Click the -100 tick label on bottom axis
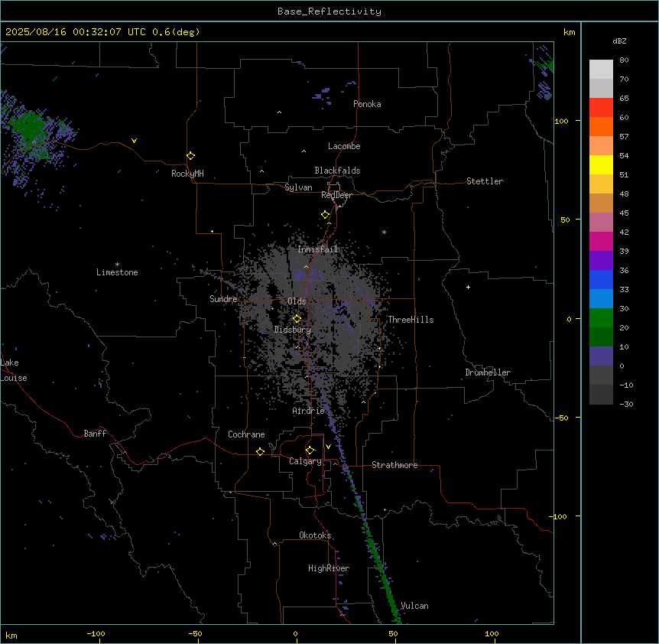659x644 pixels. pyautogui.click(x=96, y=633)
